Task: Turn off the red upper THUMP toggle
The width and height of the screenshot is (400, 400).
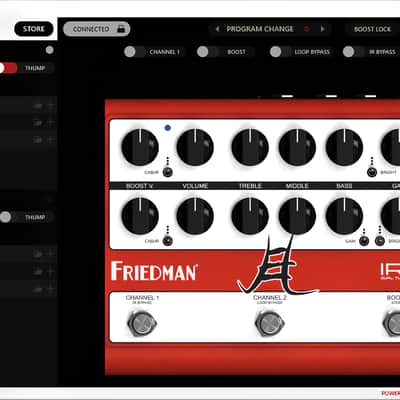Action: 8,68
